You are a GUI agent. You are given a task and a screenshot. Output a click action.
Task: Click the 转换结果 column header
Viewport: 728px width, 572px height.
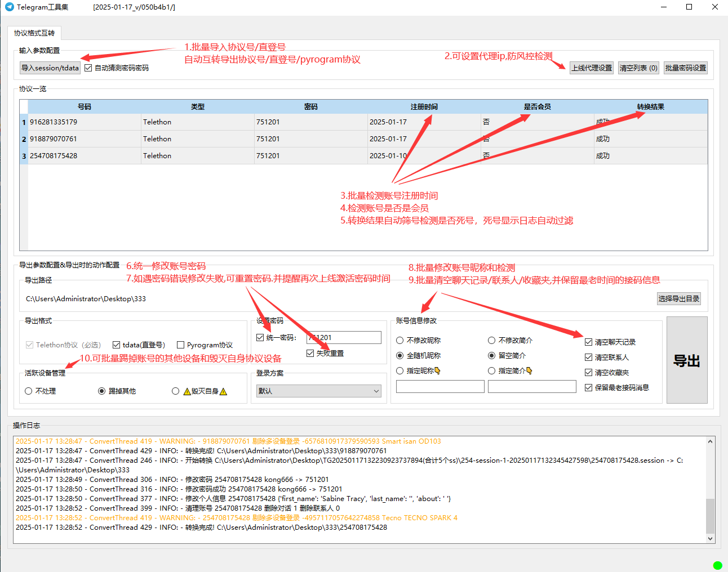[x=651, y=107]
